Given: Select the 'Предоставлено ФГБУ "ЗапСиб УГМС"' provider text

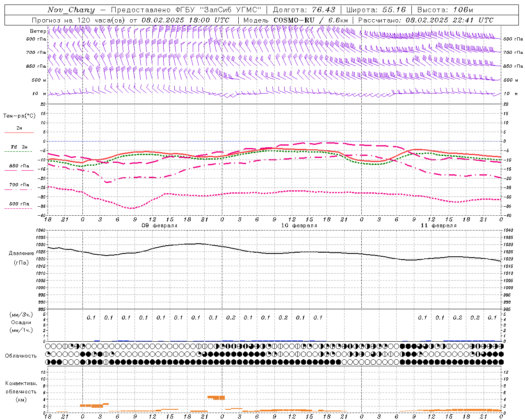Looking at the screenshot, I should pyautogui.click(x=186, y=10).
